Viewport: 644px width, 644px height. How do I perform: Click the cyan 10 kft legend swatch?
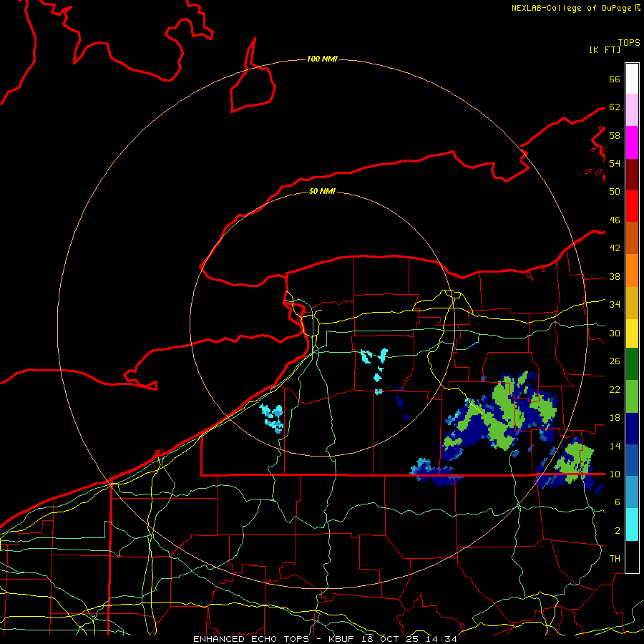tap(632, 525)
